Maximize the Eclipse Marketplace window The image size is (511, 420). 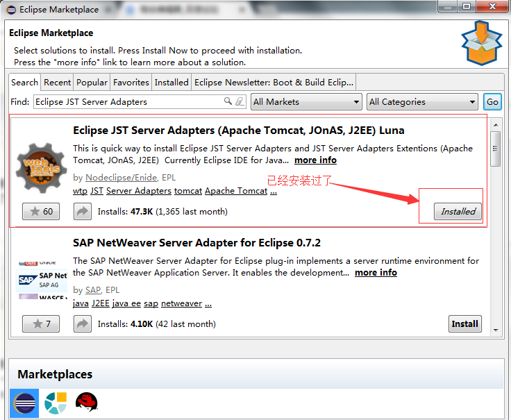467,6
